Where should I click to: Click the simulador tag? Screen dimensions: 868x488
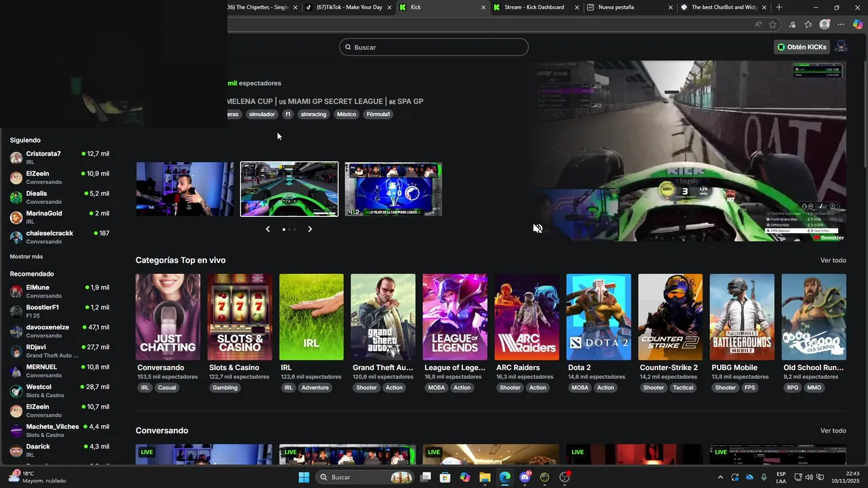[262, 114]
